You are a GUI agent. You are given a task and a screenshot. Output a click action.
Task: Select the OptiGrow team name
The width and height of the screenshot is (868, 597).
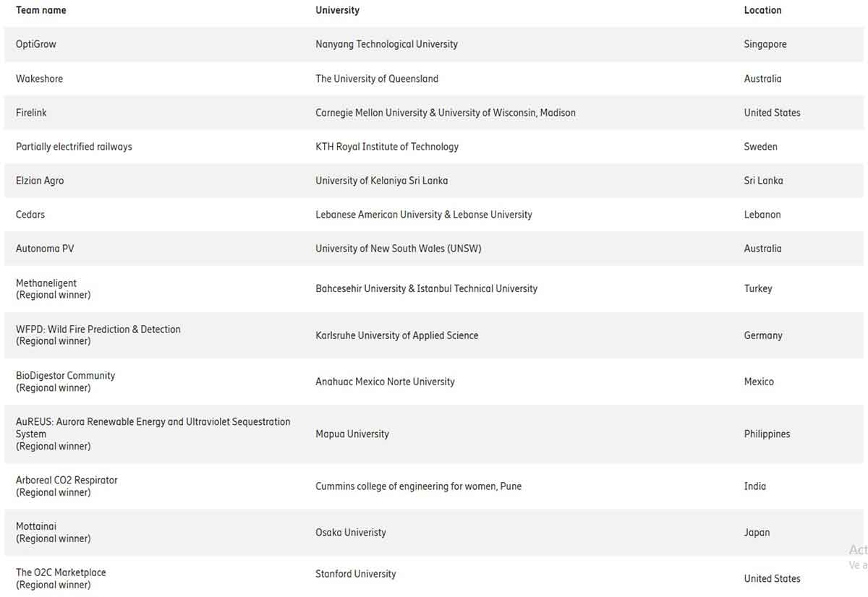(36, 44)
